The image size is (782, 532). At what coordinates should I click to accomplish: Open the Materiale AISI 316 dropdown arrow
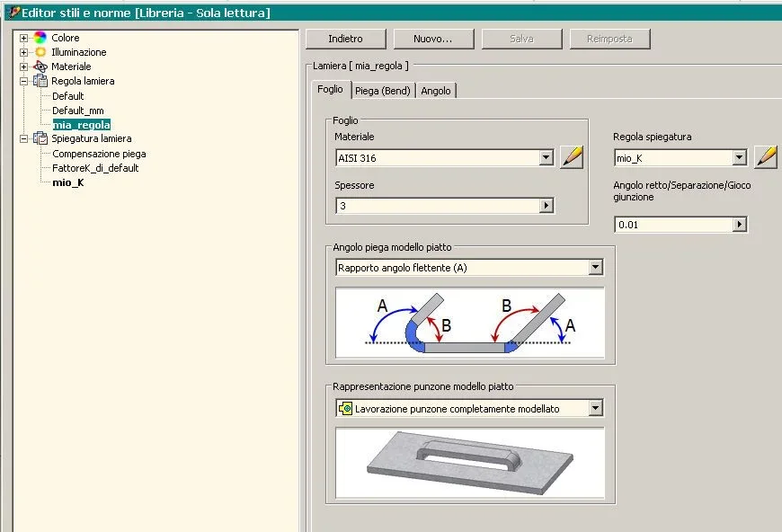click(547, 158)
